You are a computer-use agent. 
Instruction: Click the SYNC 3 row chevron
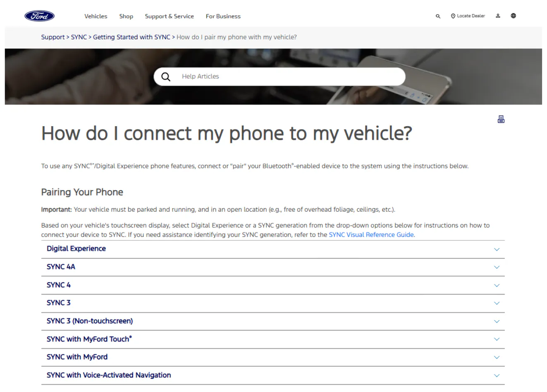click(497, 303)
